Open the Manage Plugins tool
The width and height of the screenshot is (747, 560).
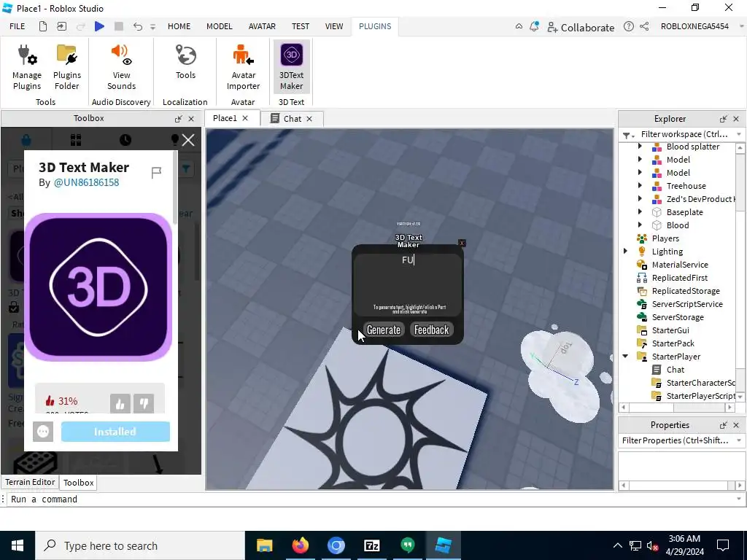[27, 66]
